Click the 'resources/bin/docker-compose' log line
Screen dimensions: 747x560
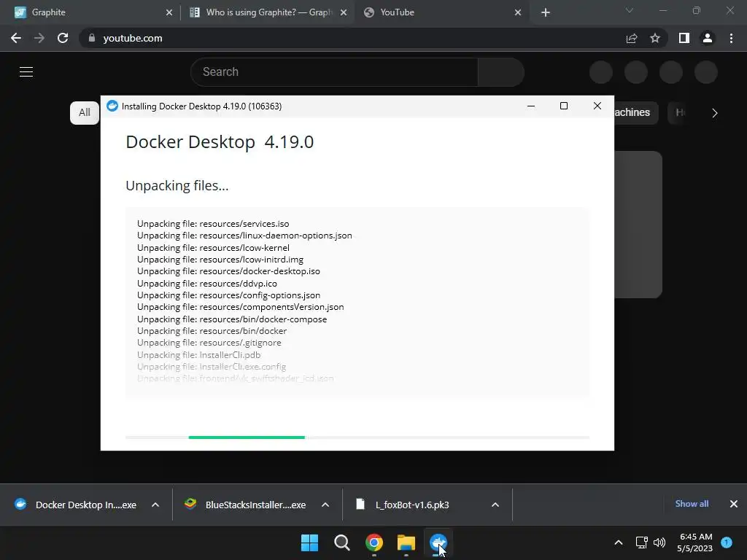[232, 319]
